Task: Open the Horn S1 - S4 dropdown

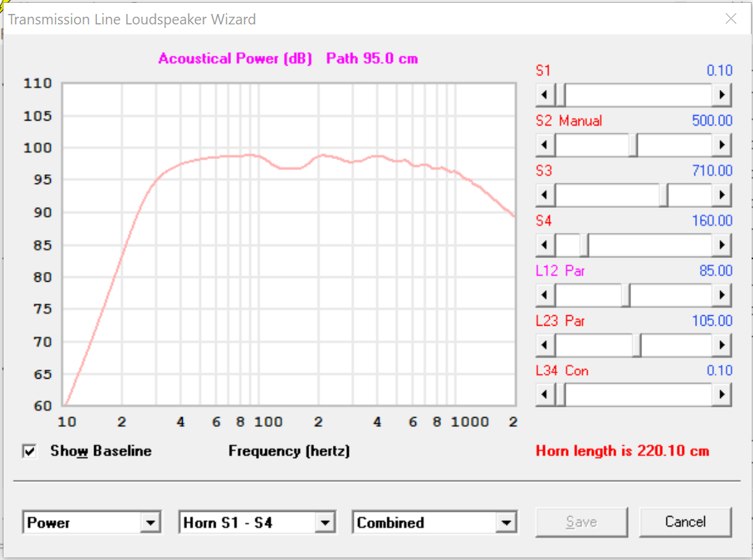Action: click(325, 522)
